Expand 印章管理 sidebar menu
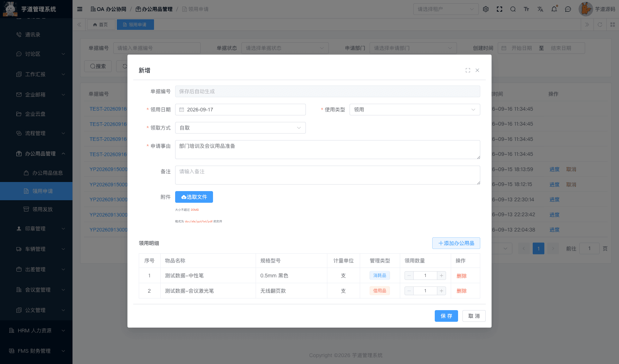This screenshot has width=619, height=364. click(36, 229)
